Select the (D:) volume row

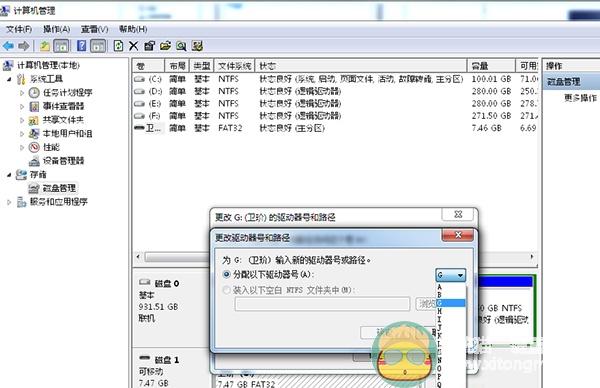click(335, 91)
